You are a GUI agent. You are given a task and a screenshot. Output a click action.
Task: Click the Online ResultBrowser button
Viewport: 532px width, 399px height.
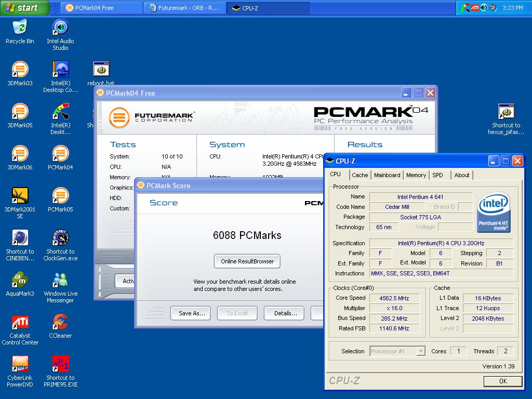(x=247, y=261)
